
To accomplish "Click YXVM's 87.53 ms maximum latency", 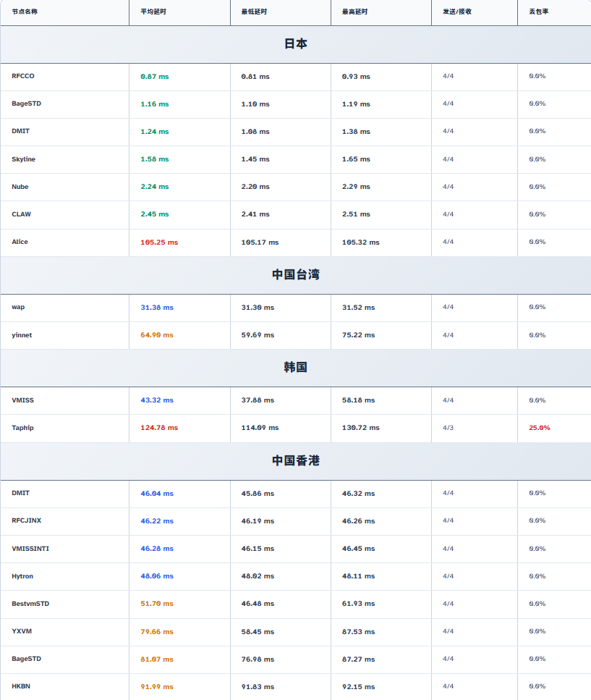I will (x=358, y=632).
